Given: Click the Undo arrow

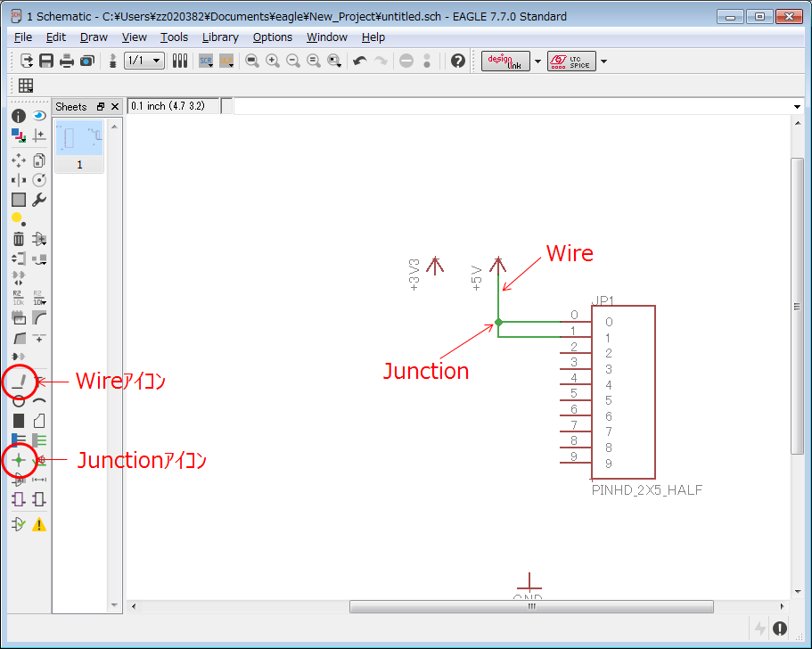Looking at the screenshot, I should pyautogui.click(x=360, y=61).
